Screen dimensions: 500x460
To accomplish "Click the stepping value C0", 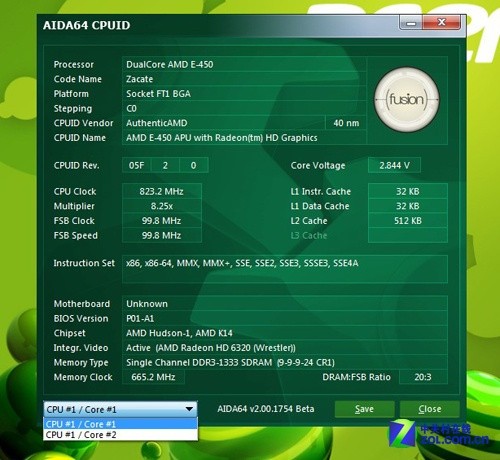I will [x=244, y=108].
